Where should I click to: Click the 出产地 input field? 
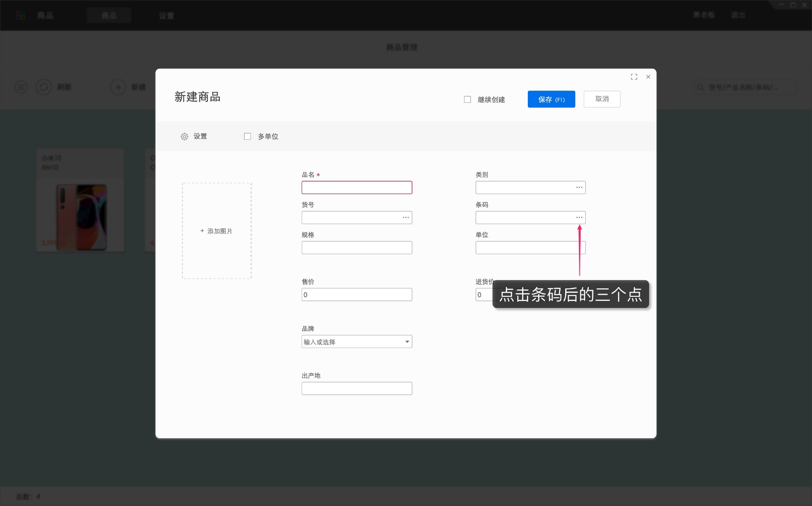356,389
